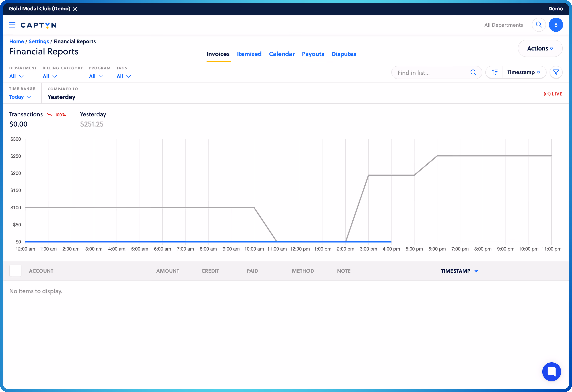The width and height of the screenshot is (572, 392).
Task: Switch to the Disputes tab
Action: pyautogui.click(x=344, y=54)
